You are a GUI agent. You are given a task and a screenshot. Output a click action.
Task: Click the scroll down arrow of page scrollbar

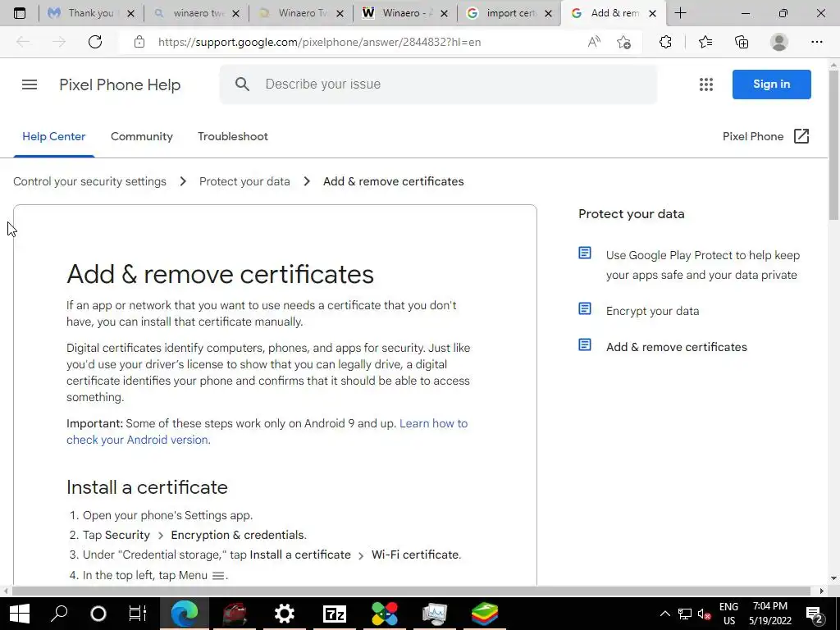pos(833,578)
